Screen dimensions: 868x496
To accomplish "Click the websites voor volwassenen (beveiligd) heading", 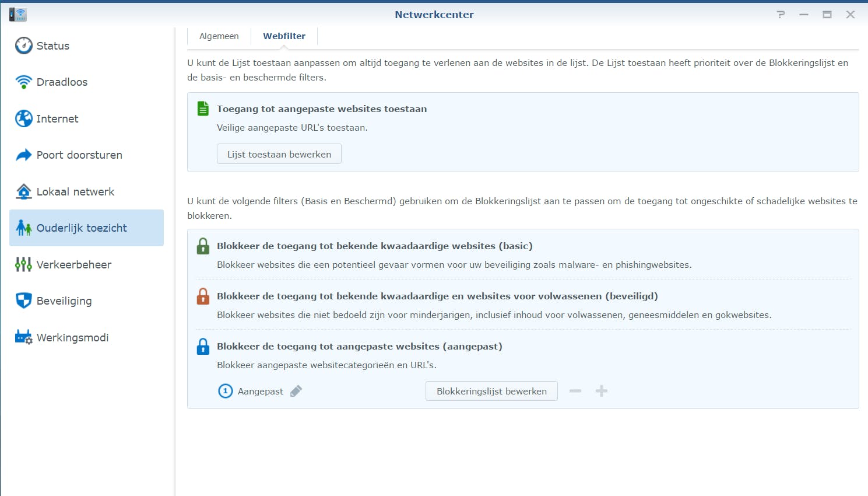I will click(x=437, y=296).
